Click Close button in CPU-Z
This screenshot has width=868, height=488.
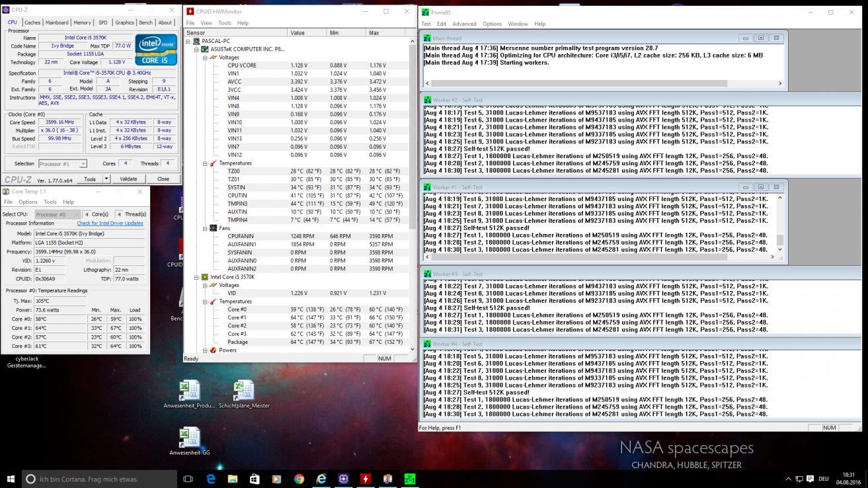[163, 179]
